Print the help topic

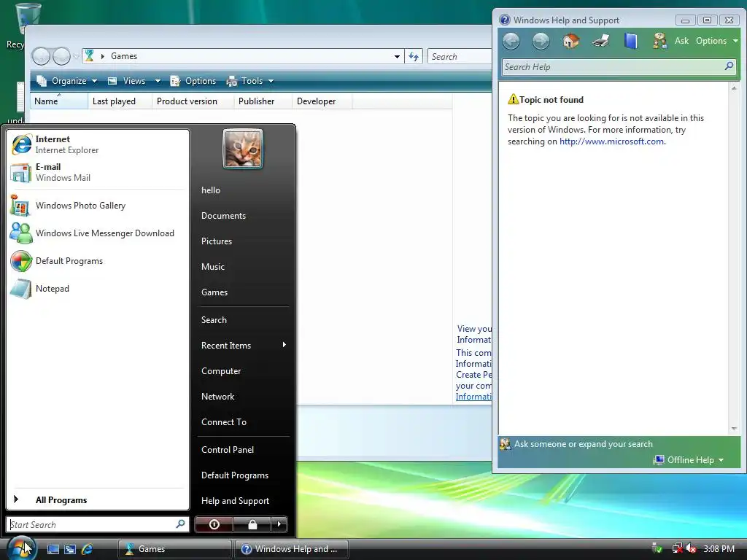pos(601,41)
